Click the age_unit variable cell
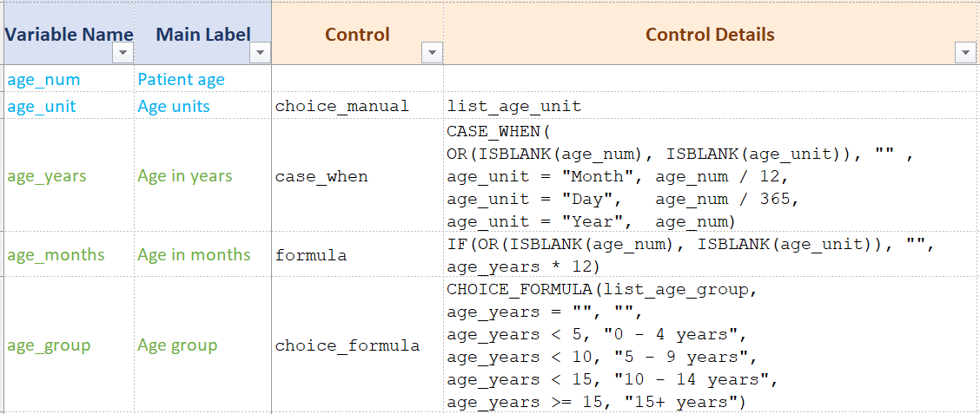 click(69, 106)
